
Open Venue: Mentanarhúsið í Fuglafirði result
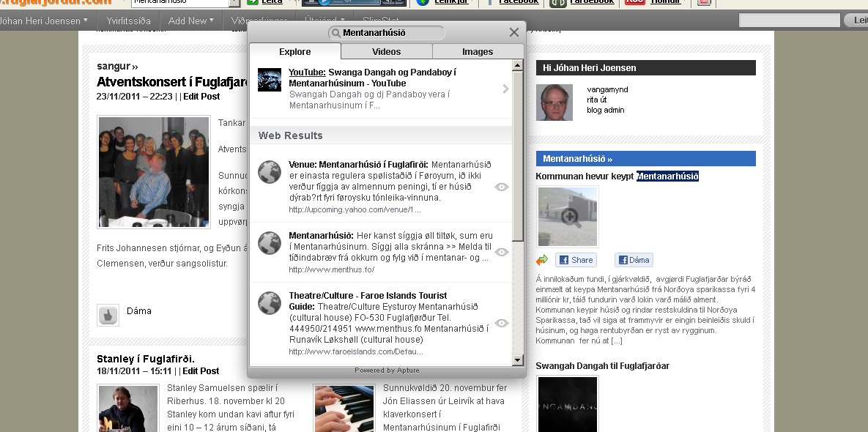(x=358, y=164)
